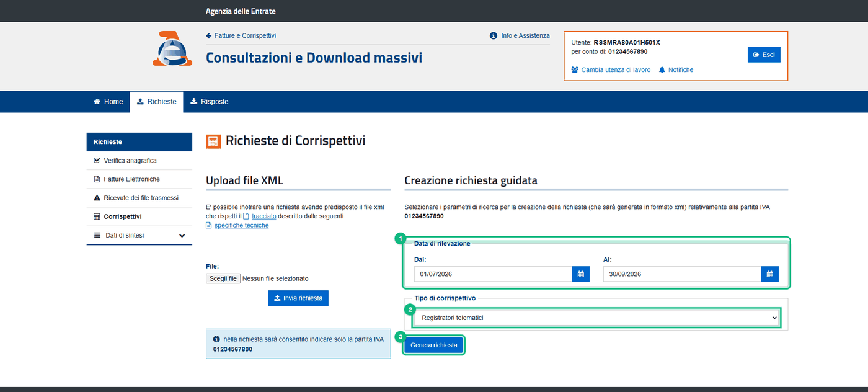Open calendar picker for Dal date
The height and width of the screenshot is (392, 868).
(x=581, y=274)
